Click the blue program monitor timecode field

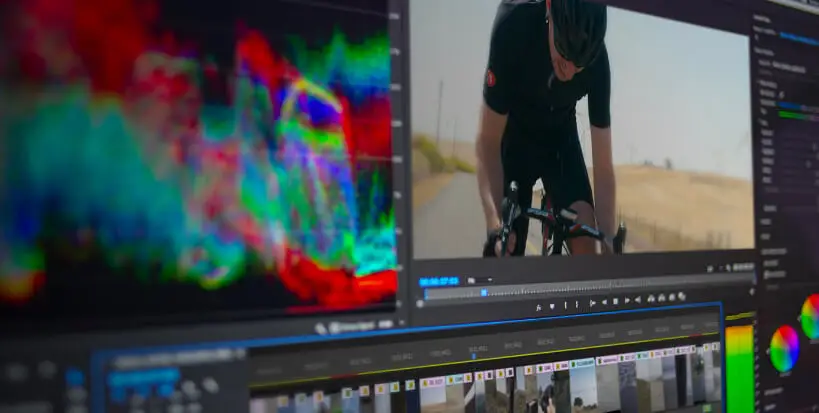[439, 282]
